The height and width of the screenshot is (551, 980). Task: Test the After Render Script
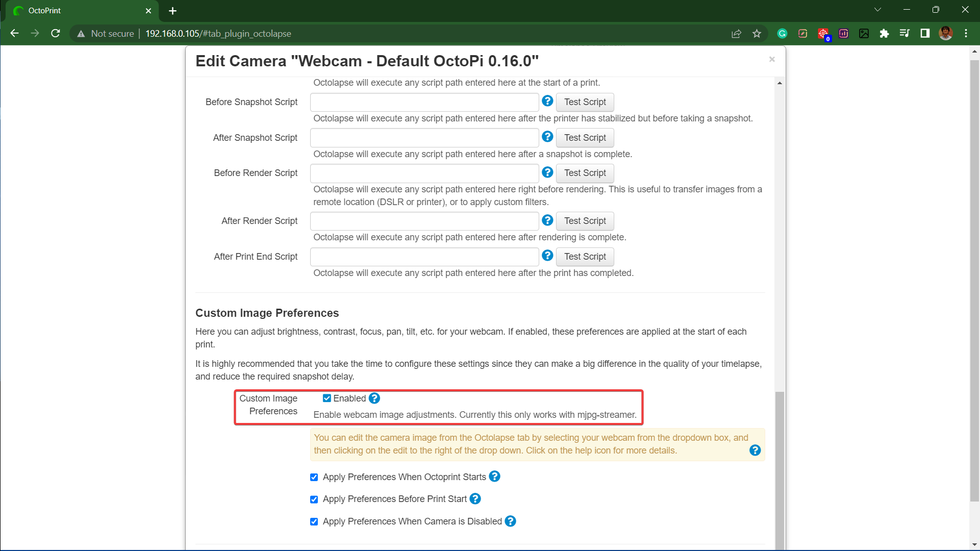(x=585, y=221)
